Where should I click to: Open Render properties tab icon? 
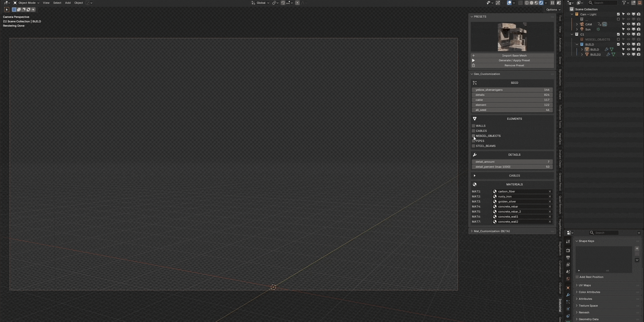click(568, 250)
